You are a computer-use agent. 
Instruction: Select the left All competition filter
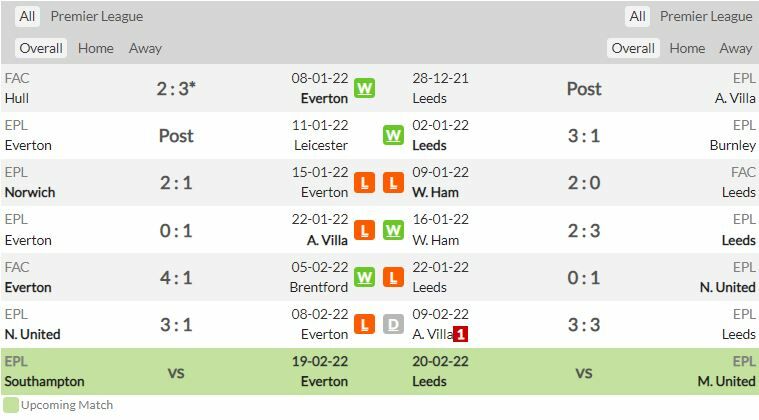[27, 16]
